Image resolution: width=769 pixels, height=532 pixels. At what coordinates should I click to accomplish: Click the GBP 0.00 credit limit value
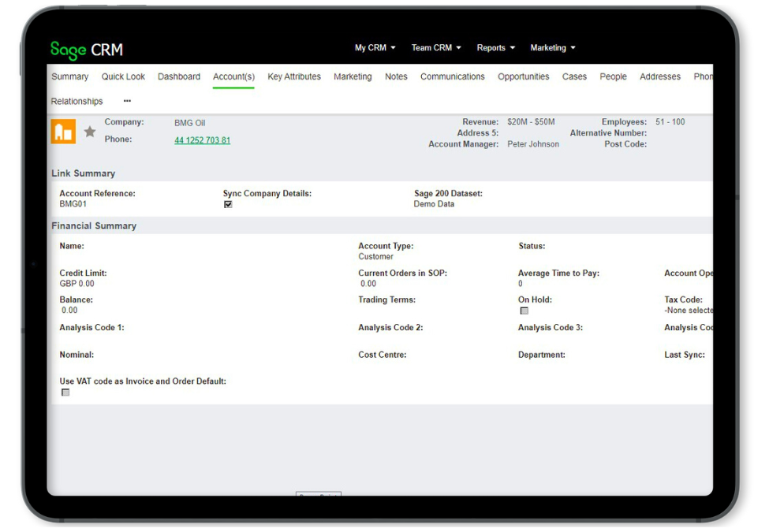coord(77,283)
